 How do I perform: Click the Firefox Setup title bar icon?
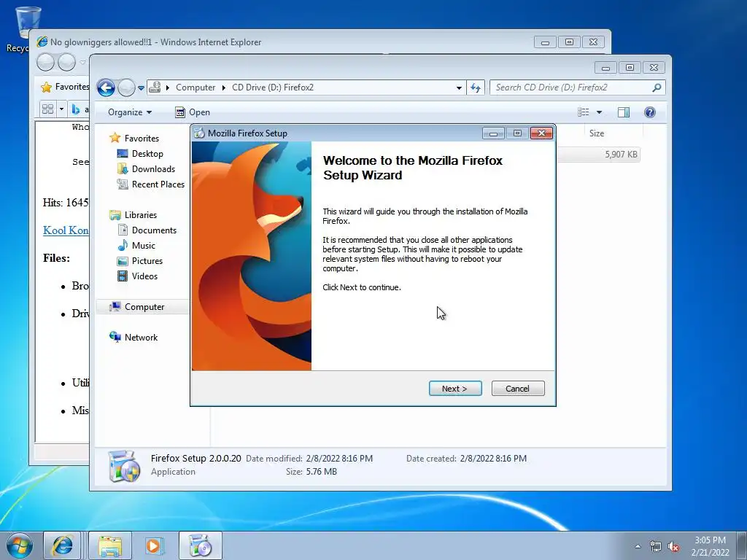click(199, 133)
